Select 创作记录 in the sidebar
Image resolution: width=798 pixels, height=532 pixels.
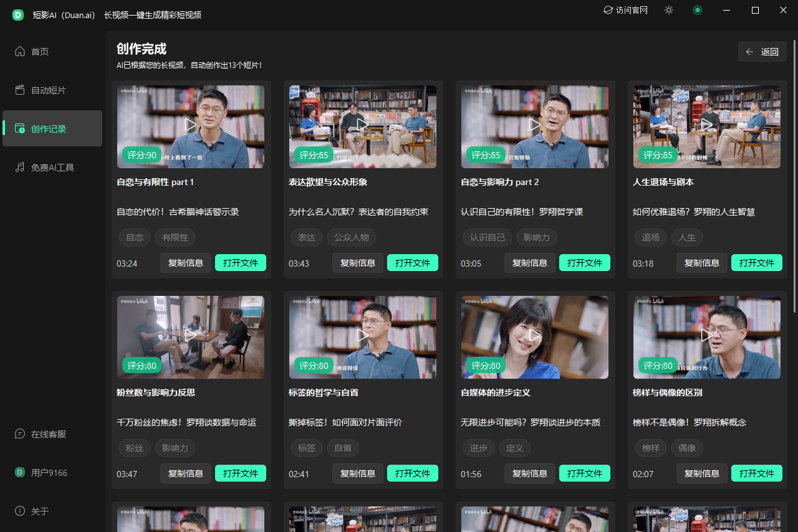pos(52,128)
